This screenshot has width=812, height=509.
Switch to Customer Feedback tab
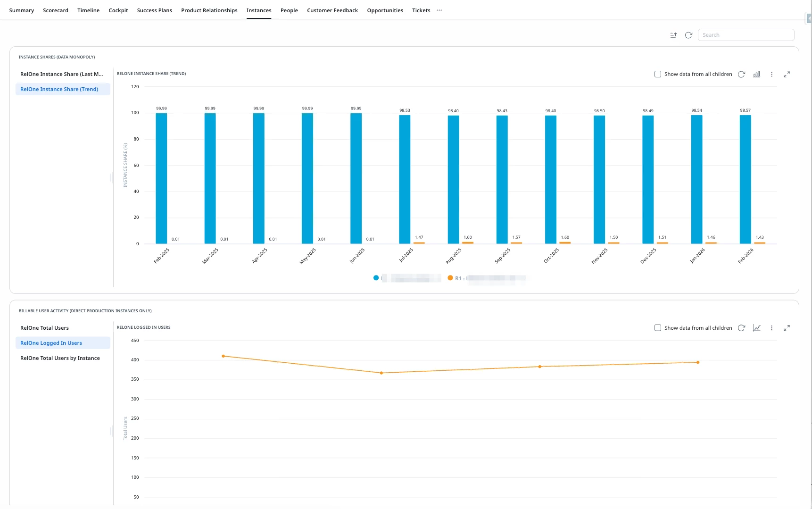(332, 10)
